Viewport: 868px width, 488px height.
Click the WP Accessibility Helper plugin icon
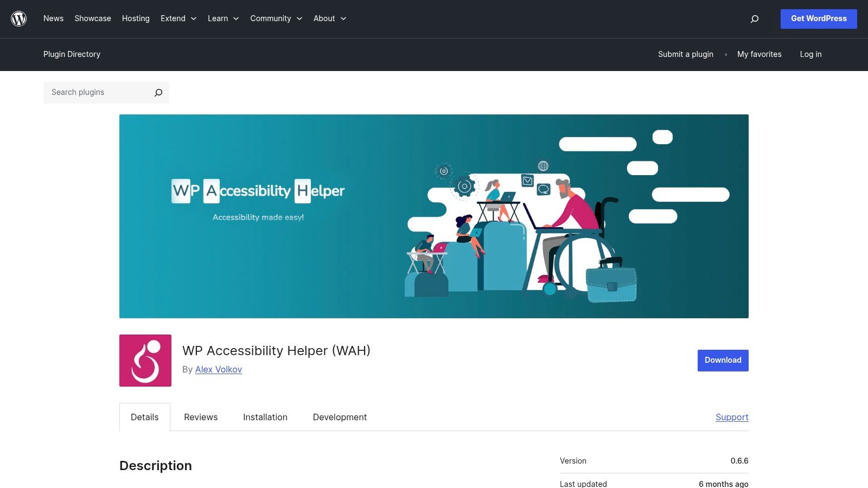tap(145, 360)
